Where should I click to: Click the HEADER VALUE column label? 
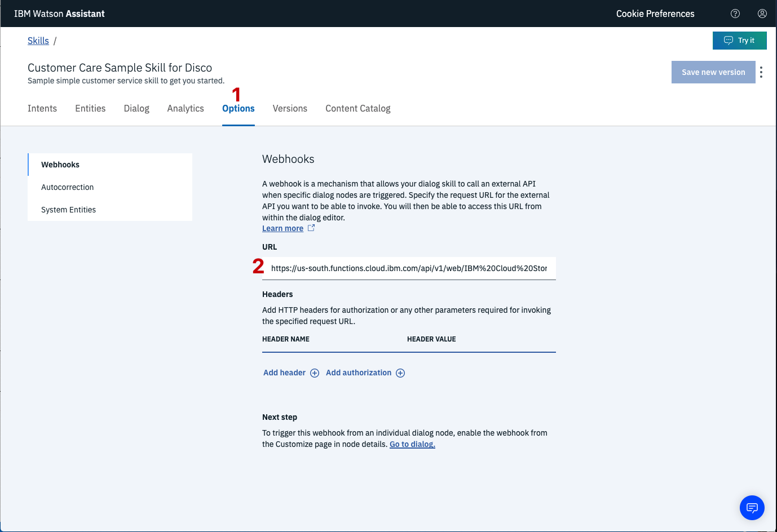click(x=431, y=339)
